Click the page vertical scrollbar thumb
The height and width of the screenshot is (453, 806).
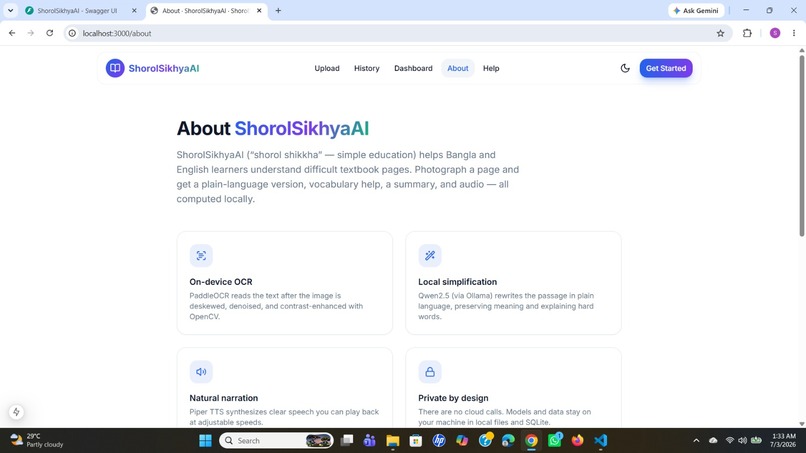click(x=801, y=145)
